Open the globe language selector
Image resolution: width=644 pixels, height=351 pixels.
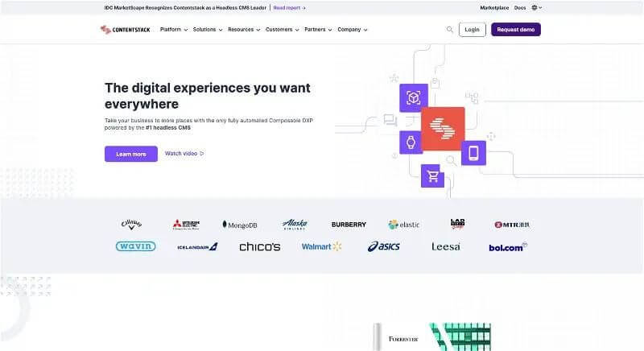(x=536, y=7)
